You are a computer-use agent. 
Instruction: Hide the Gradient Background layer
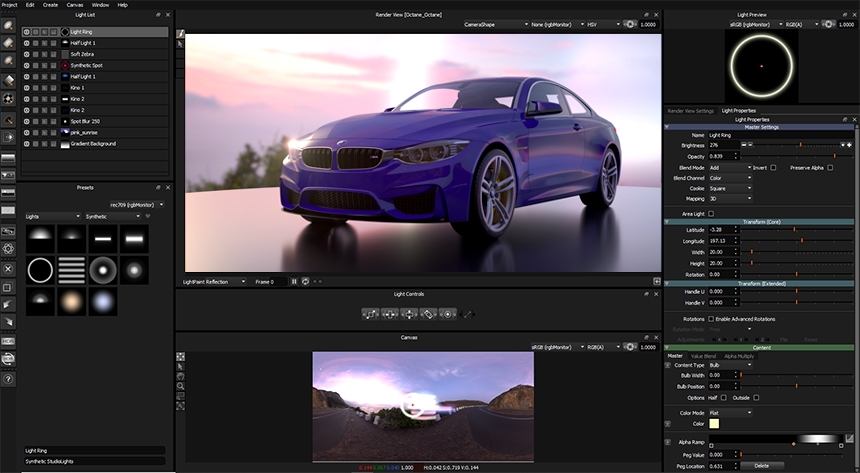point(26,144)
